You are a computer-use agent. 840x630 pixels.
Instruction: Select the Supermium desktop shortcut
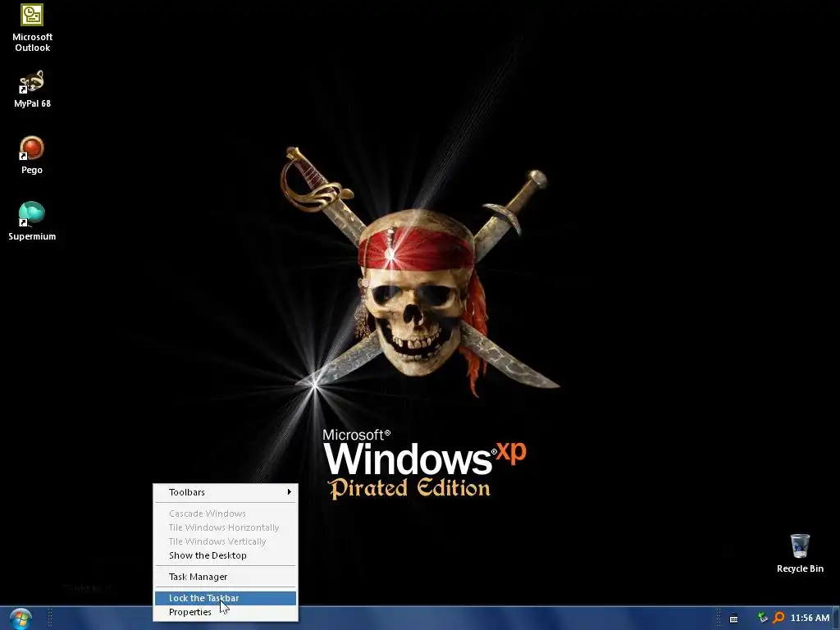point(32,221)
